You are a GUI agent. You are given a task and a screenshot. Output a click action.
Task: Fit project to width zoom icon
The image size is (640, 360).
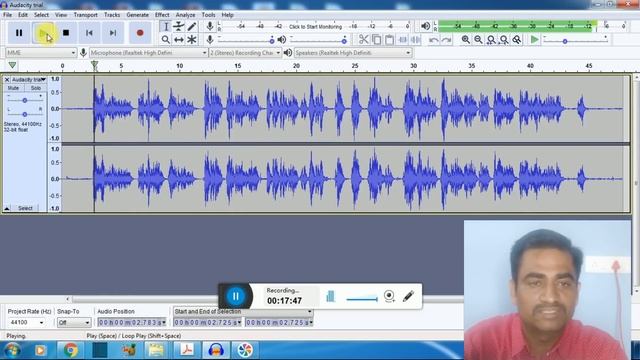[x=504, y=40]
